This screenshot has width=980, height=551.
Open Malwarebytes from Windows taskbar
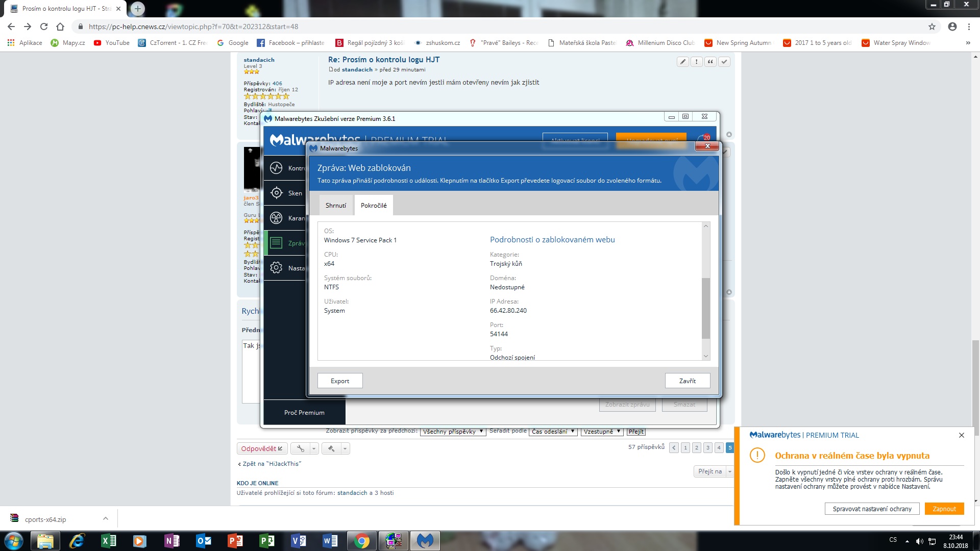tap(425, 540)
